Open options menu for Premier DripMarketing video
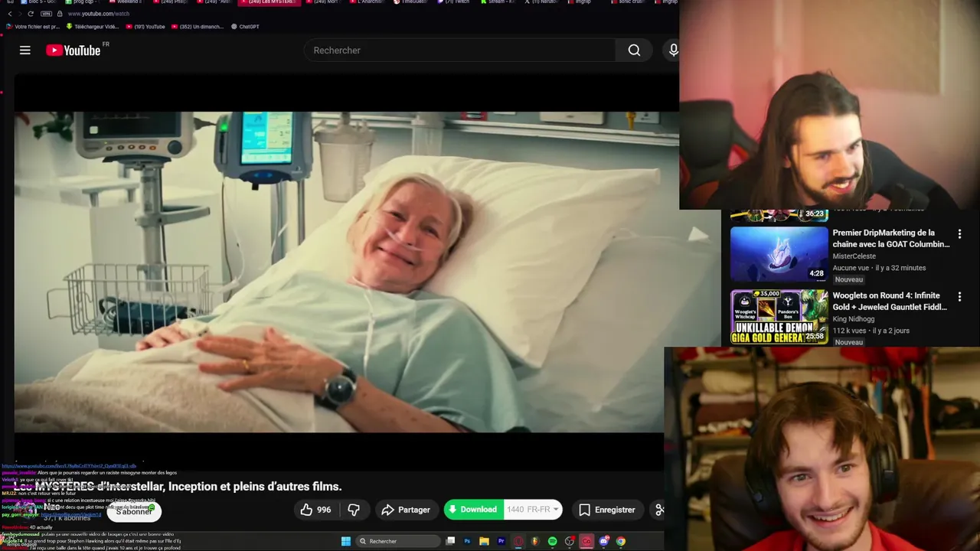 (959, 233)
